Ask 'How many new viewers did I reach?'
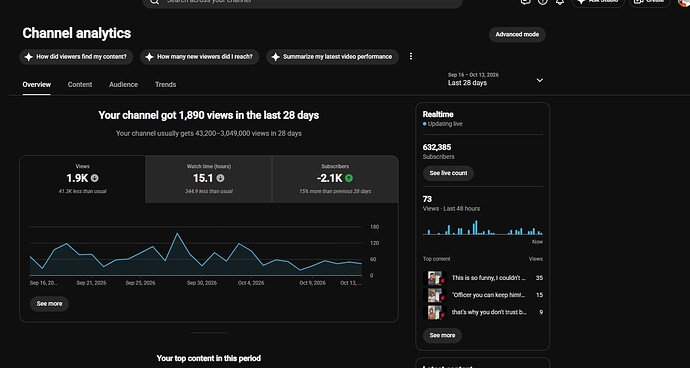 (x=200, y=57)
